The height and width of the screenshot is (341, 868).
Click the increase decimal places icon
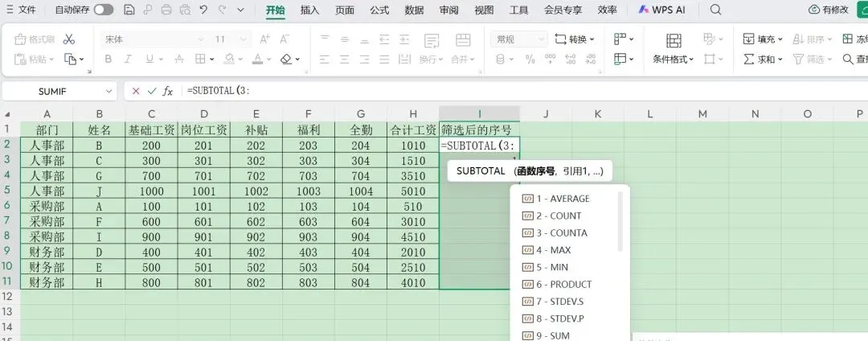click(570, 60)
